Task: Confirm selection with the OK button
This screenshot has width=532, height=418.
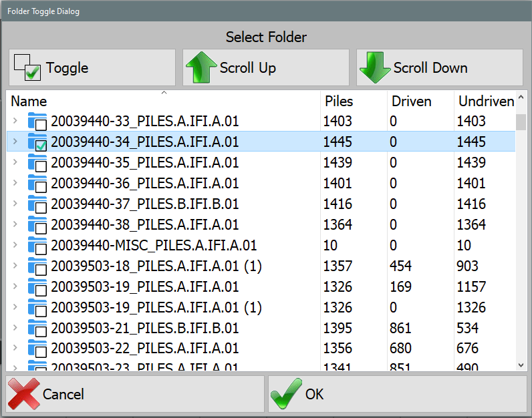Action: (x=398, y=394)
